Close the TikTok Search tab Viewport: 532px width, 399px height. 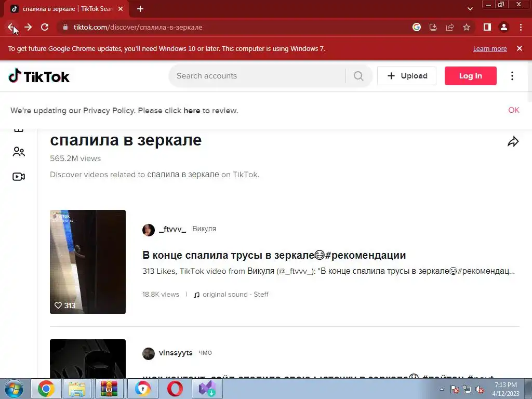[x=121, y=9]
